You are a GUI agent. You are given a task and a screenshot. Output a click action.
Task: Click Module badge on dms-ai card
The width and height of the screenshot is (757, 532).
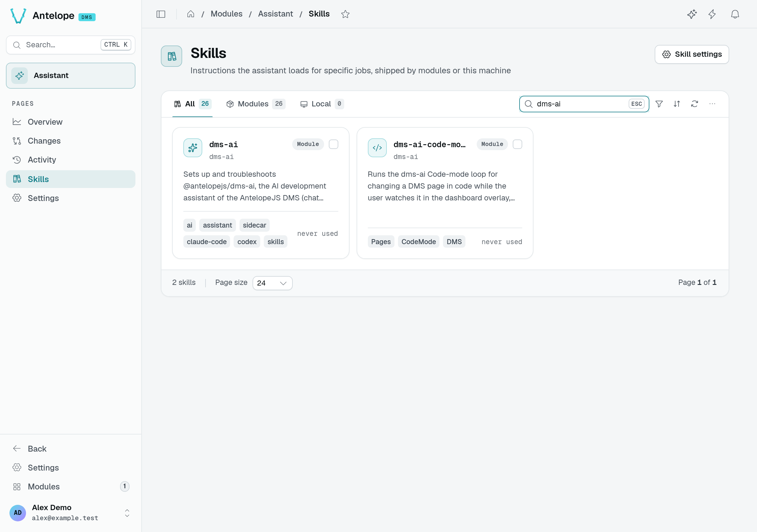[x=308, y=144]
